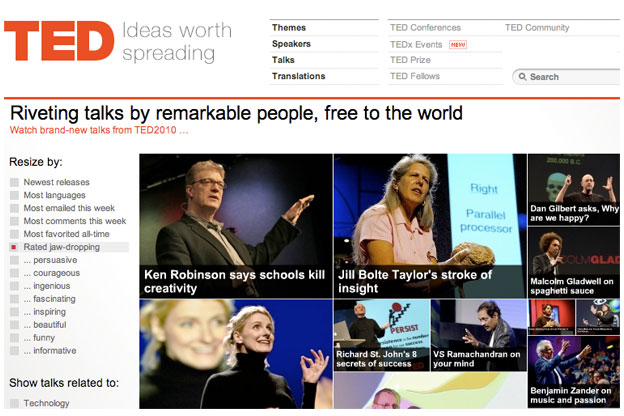Open the Speakers menu item
This screenshot has height=416, width=624.
291,44
